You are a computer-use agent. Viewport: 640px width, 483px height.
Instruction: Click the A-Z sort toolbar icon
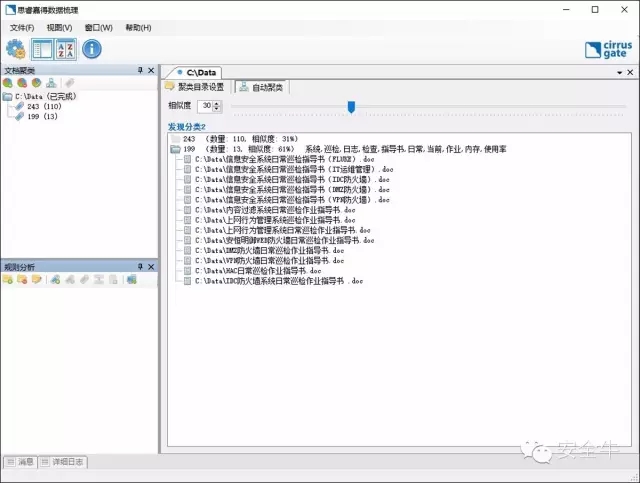(66, 49)
